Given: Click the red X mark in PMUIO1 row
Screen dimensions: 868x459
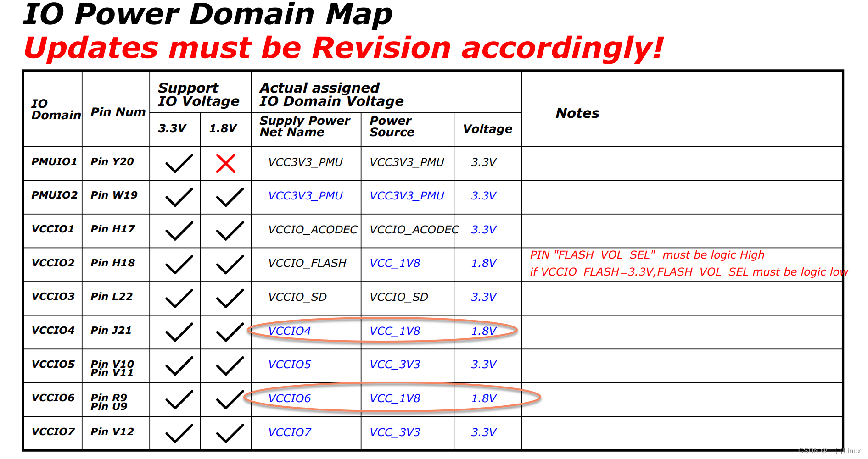Looking at the screenshot, I should [226, 164].
